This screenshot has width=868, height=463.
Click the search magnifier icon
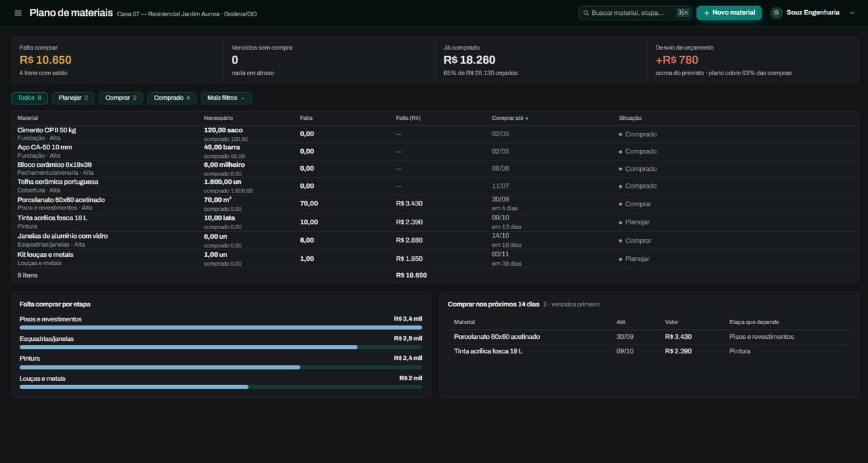pyautogui.click(x=586, y=13)
